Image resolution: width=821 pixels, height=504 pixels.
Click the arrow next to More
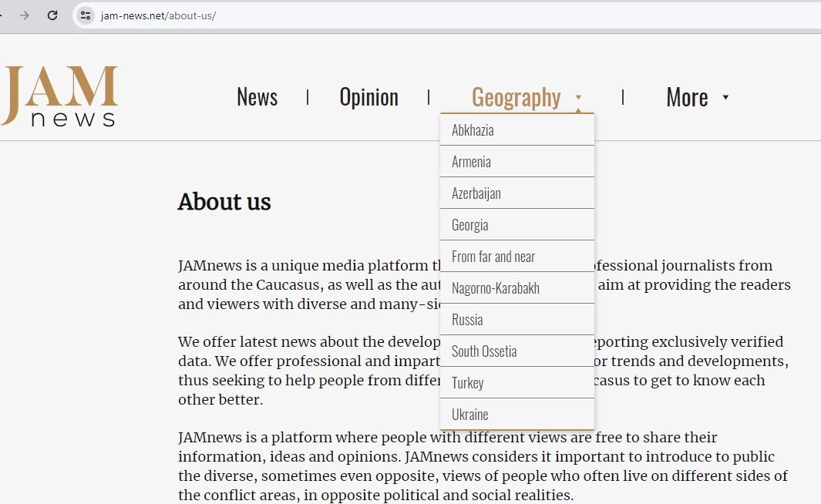[x=725, y=97]
